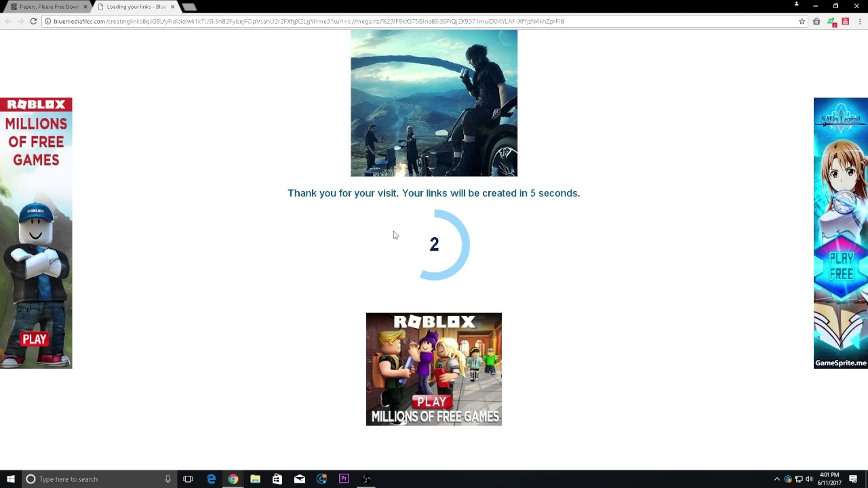Open the Windows Start menu
Image resolution: width=868 pixels, height=488 pixels.
tap(11, 479)
